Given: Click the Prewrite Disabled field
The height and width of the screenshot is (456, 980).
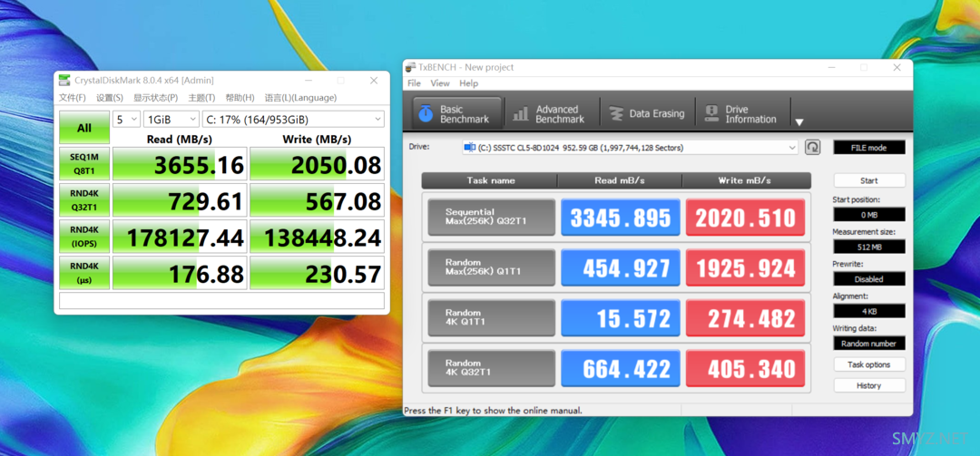Looking at the screenshot, I should tap(869, 278).
